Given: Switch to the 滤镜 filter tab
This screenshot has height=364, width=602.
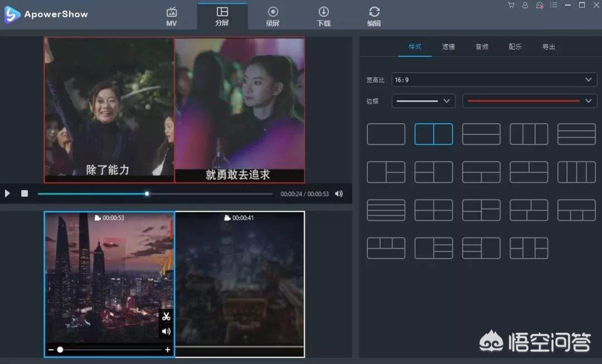Looking at the screenshot, I should point(448,47).
